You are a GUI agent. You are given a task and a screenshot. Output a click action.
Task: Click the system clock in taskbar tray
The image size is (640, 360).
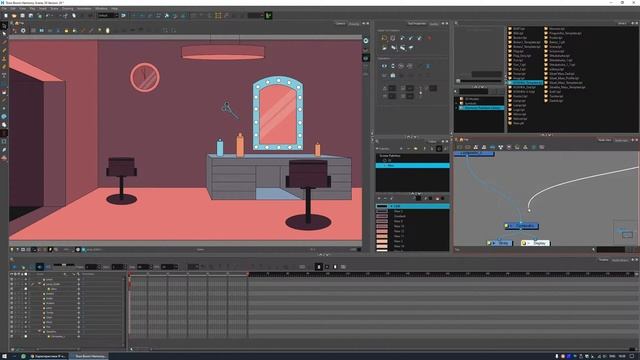(x=623, y=356)
